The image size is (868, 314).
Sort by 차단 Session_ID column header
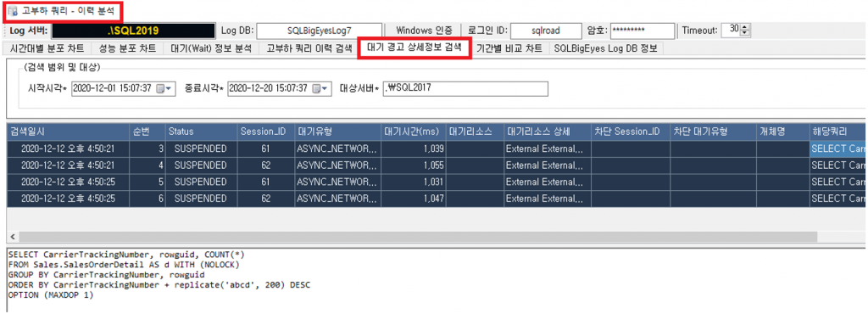point(631,132)
